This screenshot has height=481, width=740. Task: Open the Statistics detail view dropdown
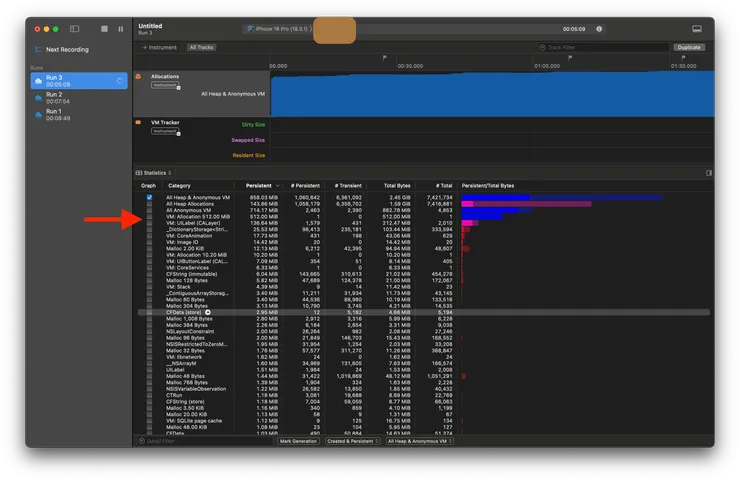point(155,173)
